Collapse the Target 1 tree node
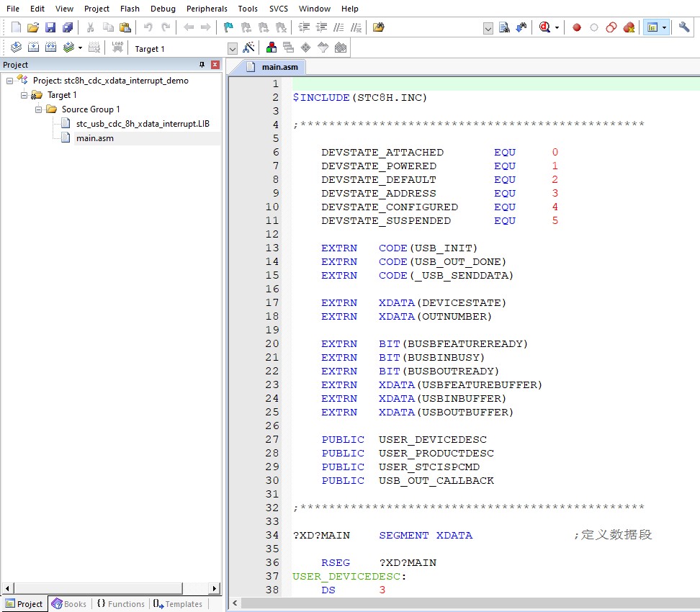This screenshot has width=700, height=612. (24, 95)
